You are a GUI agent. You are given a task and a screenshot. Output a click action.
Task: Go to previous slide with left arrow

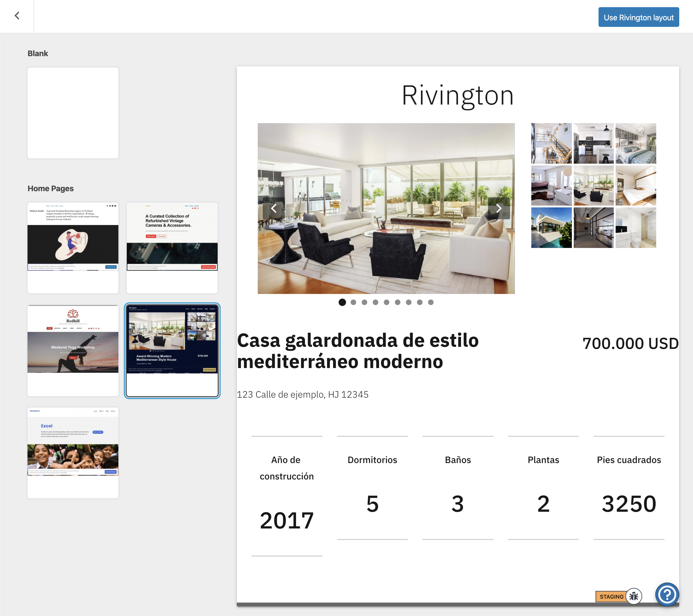[x=274, y=209]
